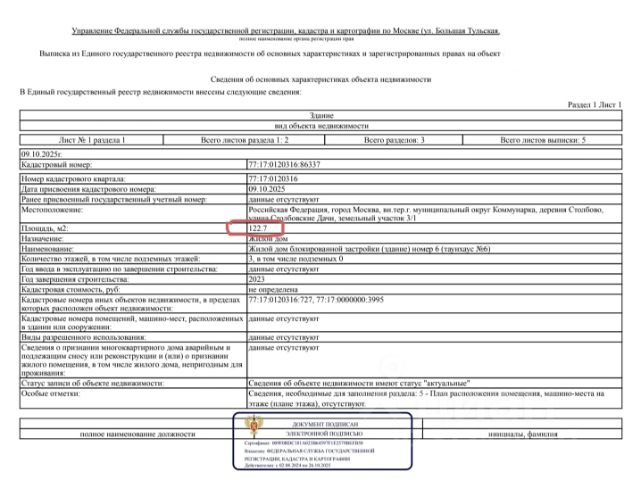Click the stamp text 'ДОКУМЕНТ ПОДПИСАН'
Image resolution: width=640 pixels, height=480 pixels.
tap(325, 424)
